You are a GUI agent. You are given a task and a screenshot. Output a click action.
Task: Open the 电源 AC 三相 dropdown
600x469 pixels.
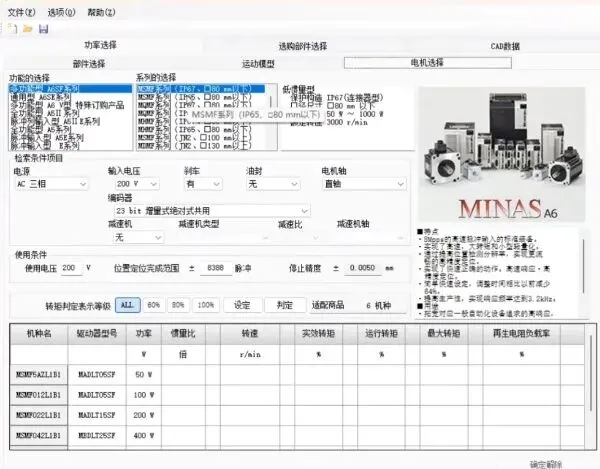[51, 184]
